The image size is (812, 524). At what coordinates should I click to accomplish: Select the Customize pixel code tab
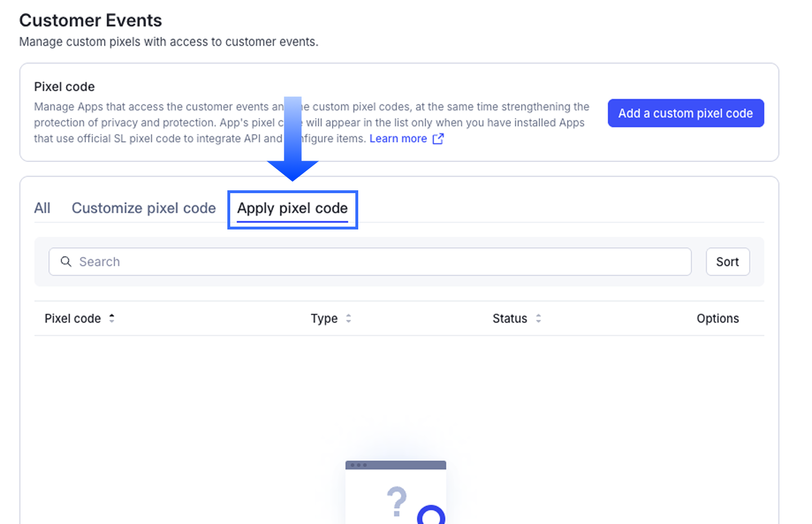click(143, 208)
